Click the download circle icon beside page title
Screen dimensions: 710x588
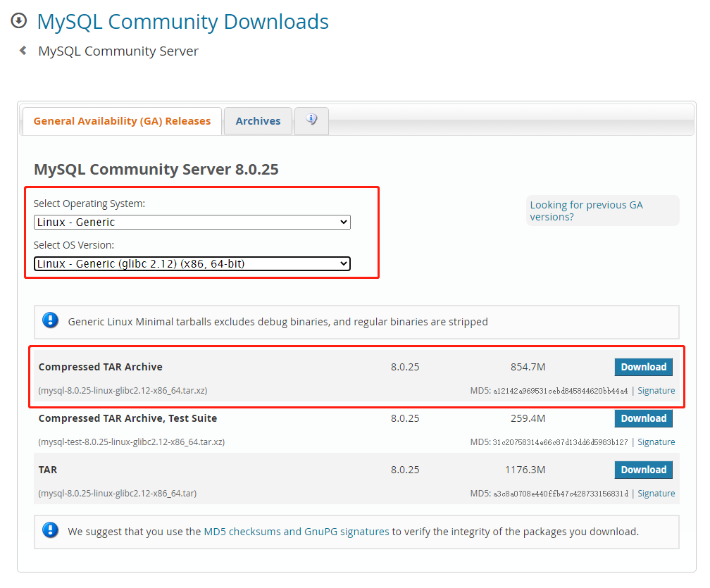(x=19, y=21)
